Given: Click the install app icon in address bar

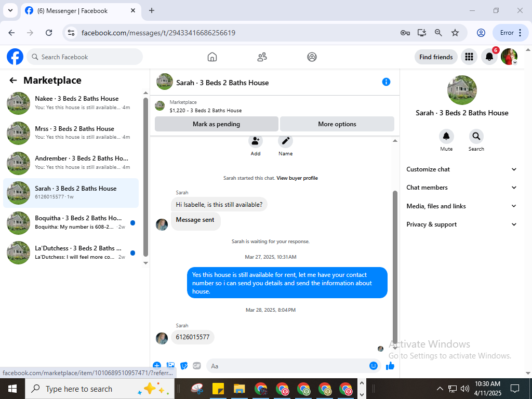Looking at the screenshot, I should [422, 33].
